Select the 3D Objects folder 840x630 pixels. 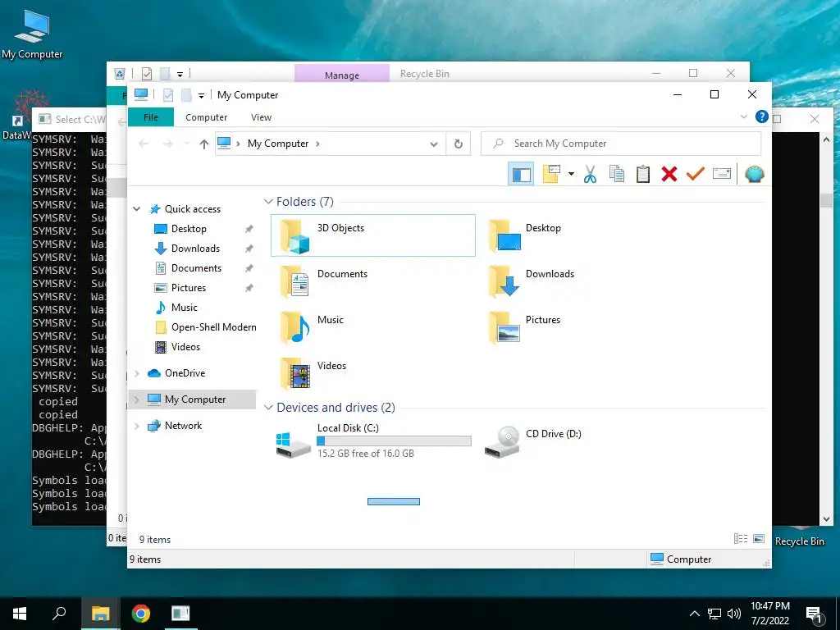point(373,235)
